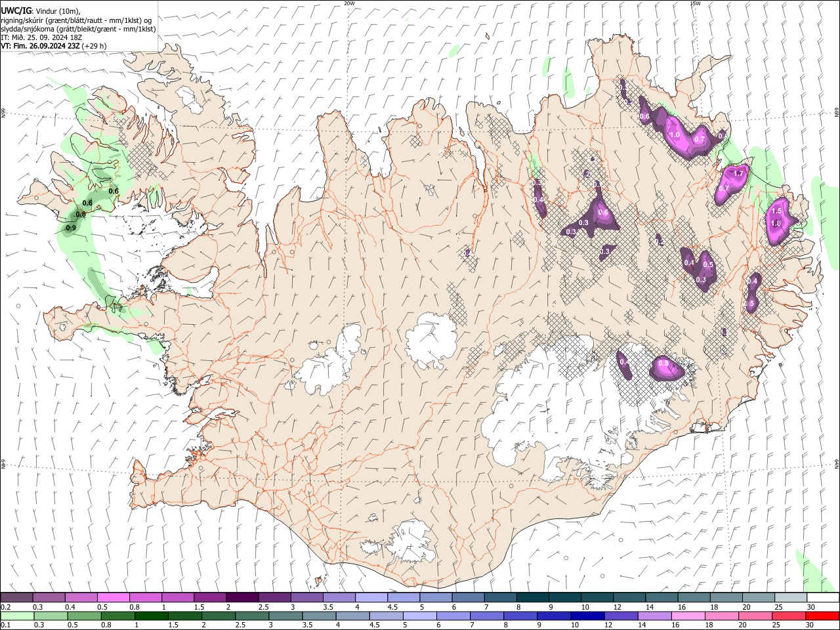
Task: Pick rain-scale swatch between 0.3 and 0.5
Action: pos(50,616)
